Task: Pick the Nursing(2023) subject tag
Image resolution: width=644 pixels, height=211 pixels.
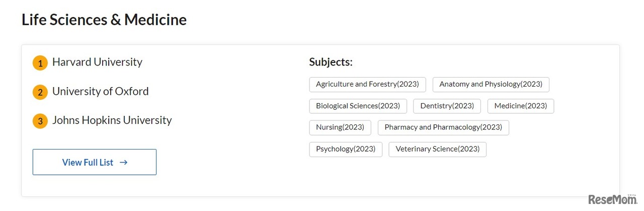Action: 340,127
